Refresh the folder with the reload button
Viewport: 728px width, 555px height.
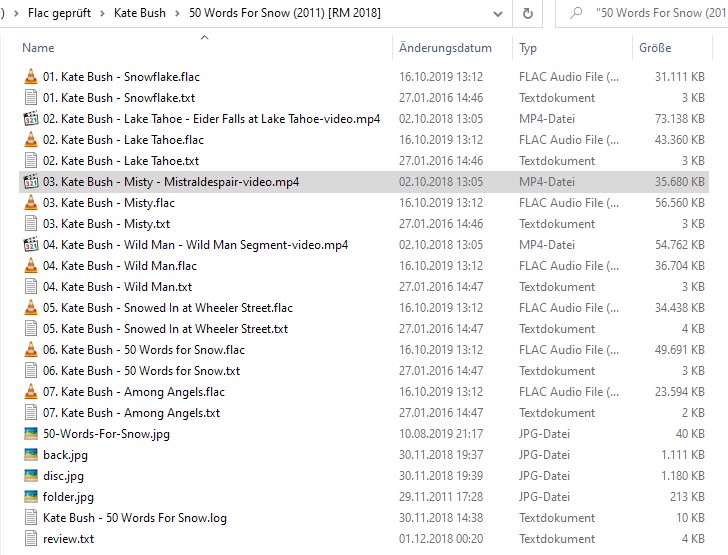527,13
